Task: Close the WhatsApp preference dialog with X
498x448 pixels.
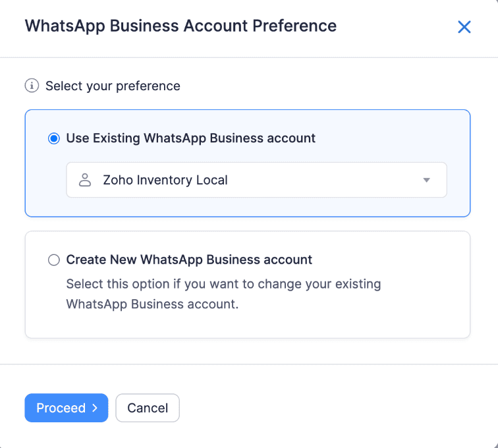Action: click(x=464, y=27)
